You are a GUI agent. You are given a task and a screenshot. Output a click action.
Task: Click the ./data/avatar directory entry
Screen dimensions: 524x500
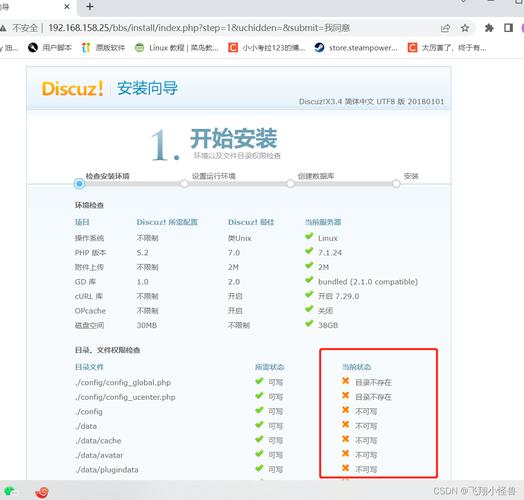[x=99, y=455]
